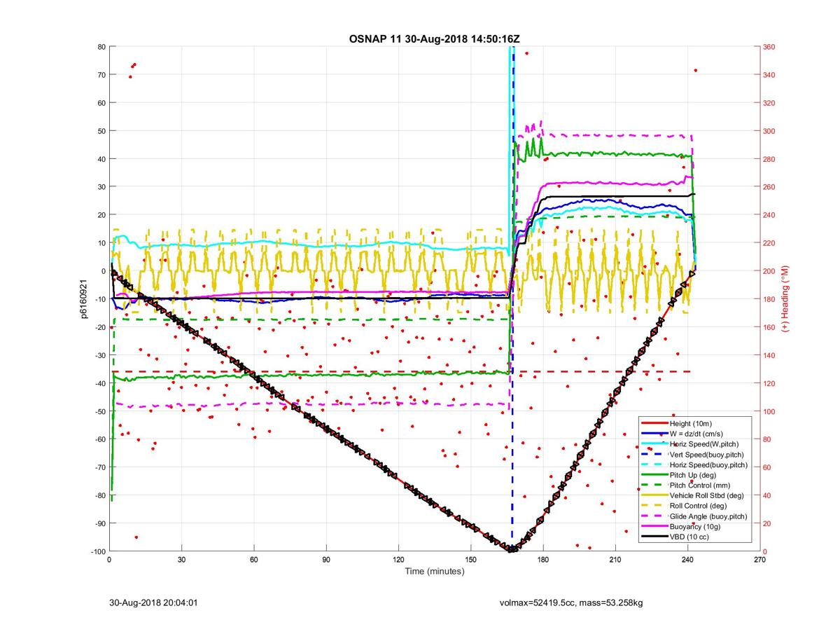Click 'Horiz Speed(buoy,pitch)' in the legend
Viewport: 840px width, 620px height.
[x=708, y=465]
